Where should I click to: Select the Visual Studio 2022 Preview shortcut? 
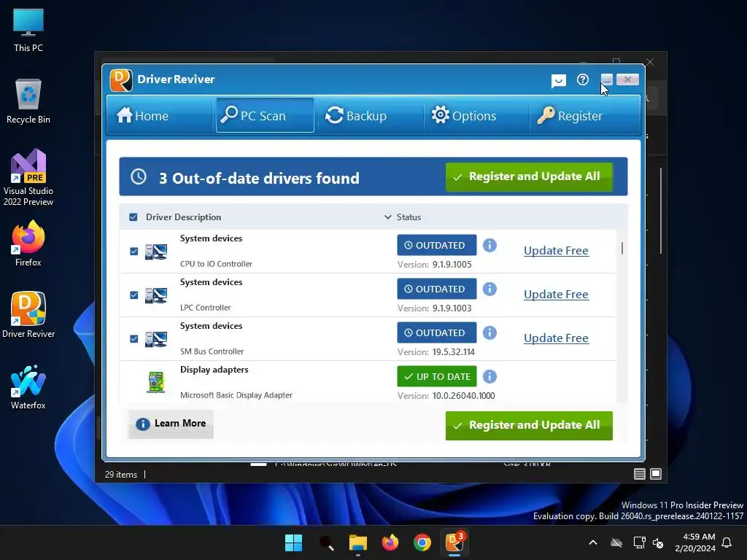[x=28, y=178]
